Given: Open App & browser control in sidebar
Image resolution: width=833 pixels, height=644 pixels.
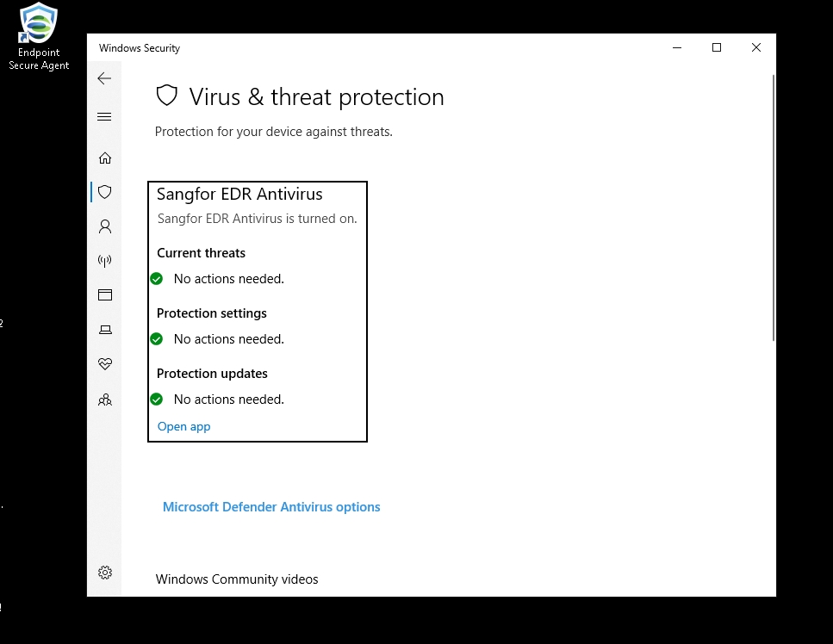Looking at the screenshot, I should point(104,294).
